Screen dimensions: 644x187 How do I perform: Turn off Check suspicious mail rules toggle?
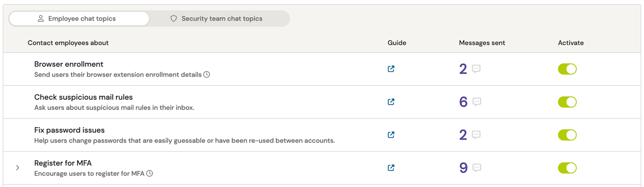[567, 102]
